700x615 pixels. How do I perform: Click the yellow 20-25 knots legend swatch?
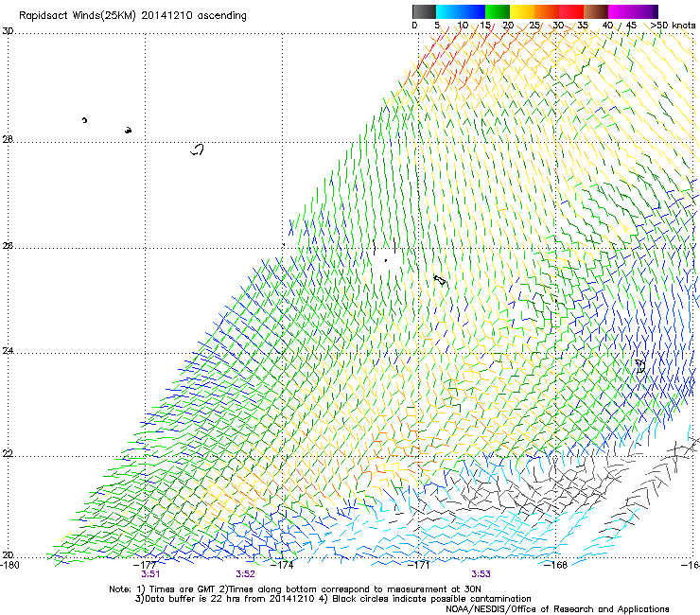pos(522,11)
